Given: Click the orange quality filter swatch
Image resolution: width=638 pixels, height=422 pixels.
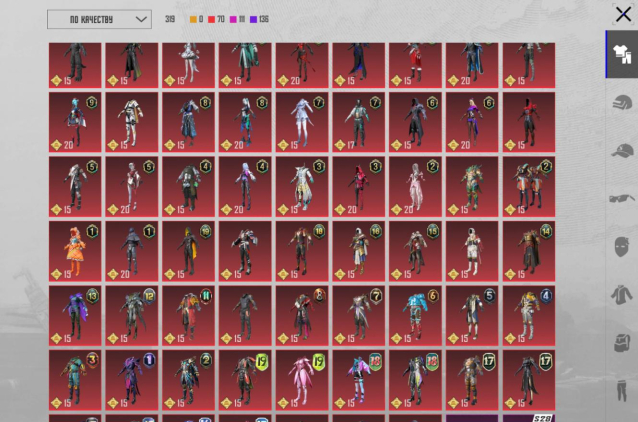Looking at the screenshot, I should coord(193,19).
